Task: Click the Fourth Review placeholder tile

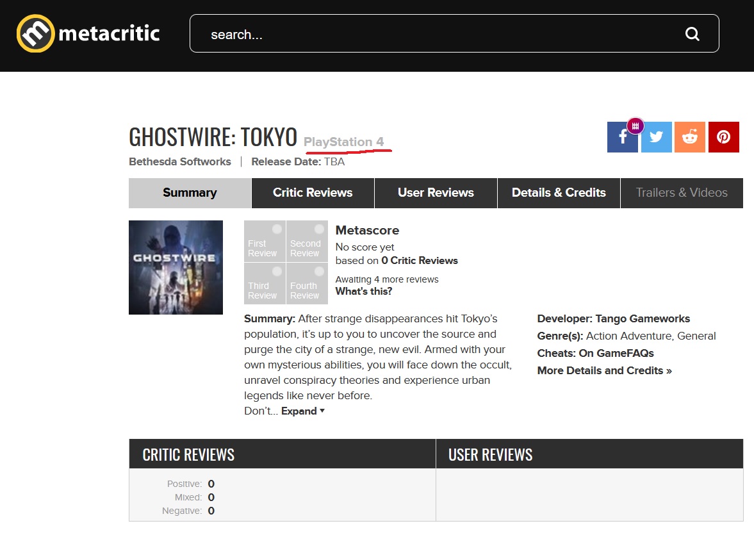Action: [307, 283]
